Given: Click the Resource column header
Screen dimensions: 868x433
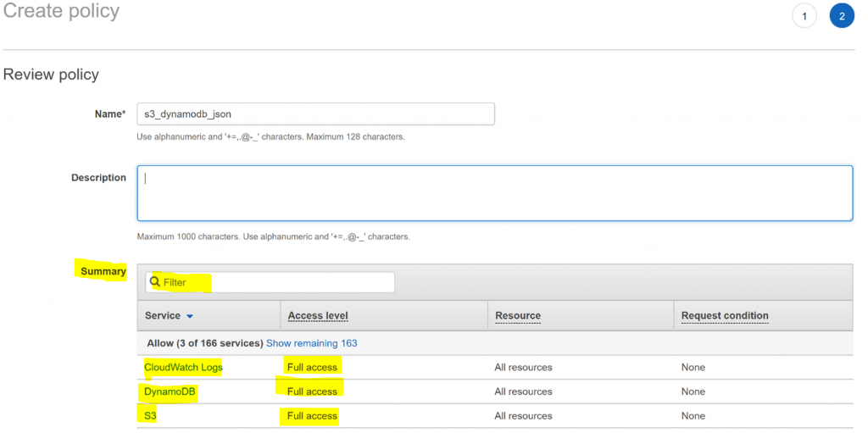Looking at the screenshot, I should pos(518,315).
